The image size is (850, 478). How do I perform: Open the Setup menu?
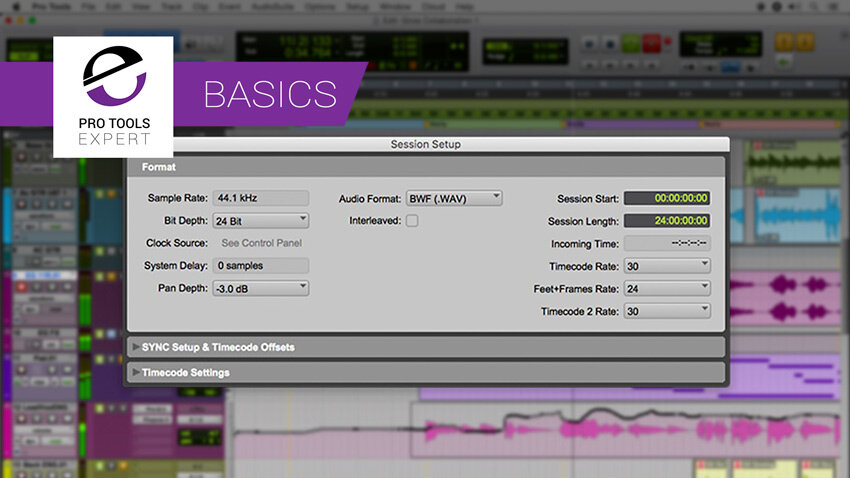pyautogui.click(x=357, y=7)
